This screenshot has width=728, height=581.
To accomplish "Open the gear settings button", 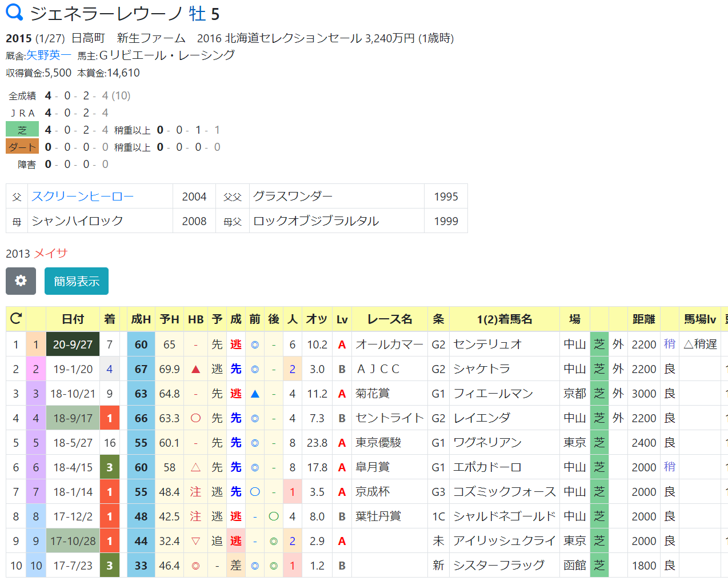I will [21, 281].
